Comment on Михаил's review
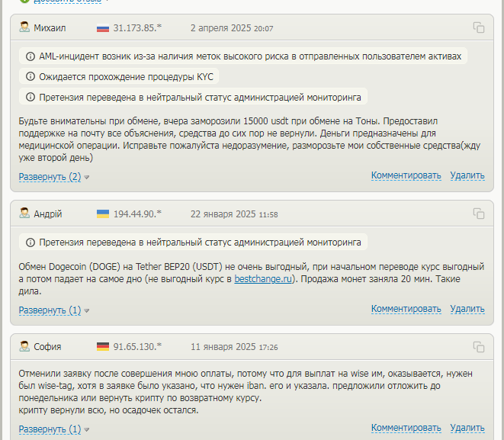 406,175
